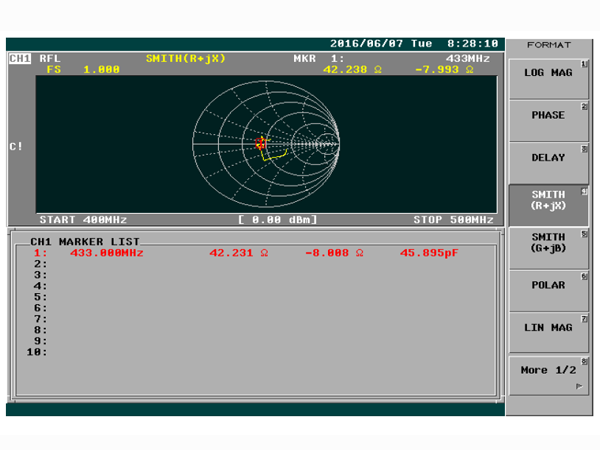Image resolution: width=600 pixels, height=450 pixels.
Task: Click the 433MHz marker frequency
Action: click(468, 59)
